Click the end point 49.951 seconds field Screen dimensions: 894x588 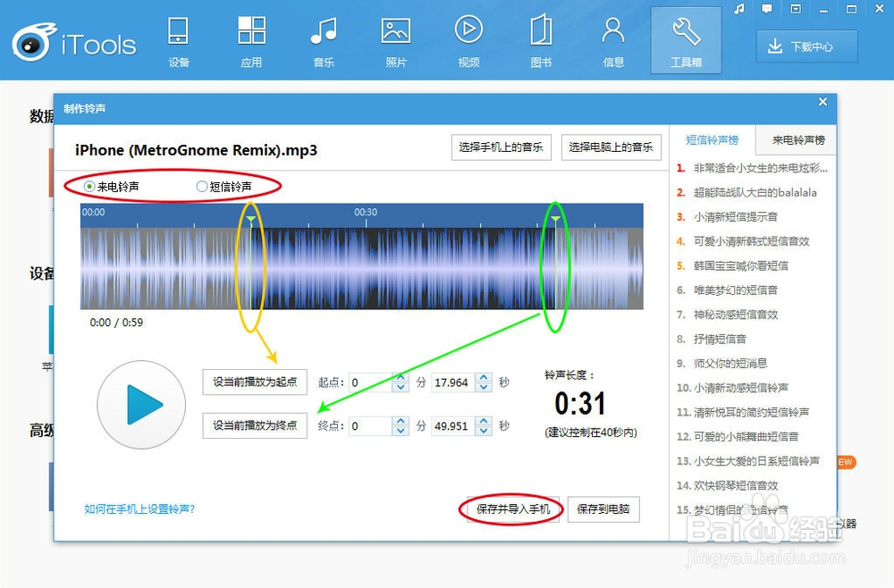[454, 425]
